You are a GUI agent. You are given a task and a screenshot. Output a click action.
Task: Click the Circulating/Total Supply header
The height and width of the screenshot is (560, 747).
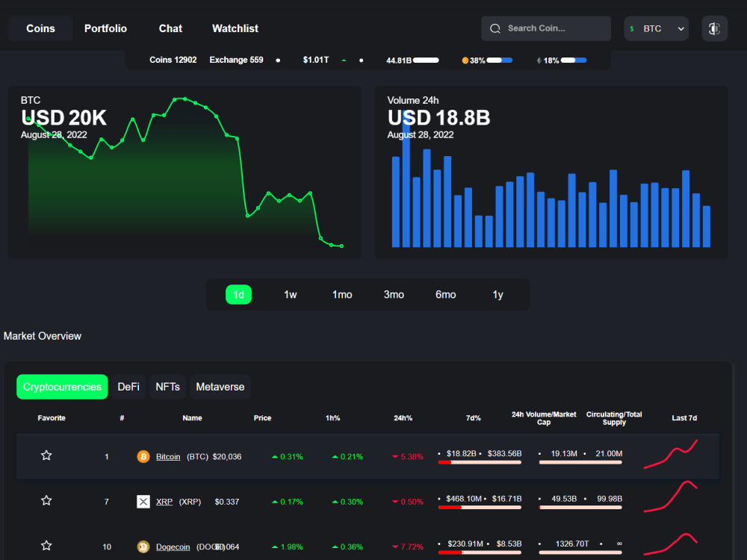pos(614,418)
